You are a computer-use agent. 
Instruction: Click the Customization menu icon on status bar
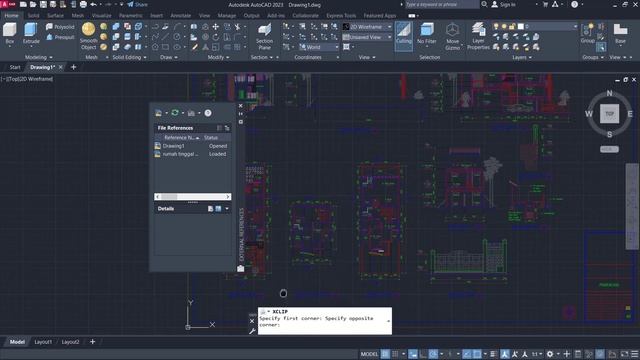(x=635, y=354)
